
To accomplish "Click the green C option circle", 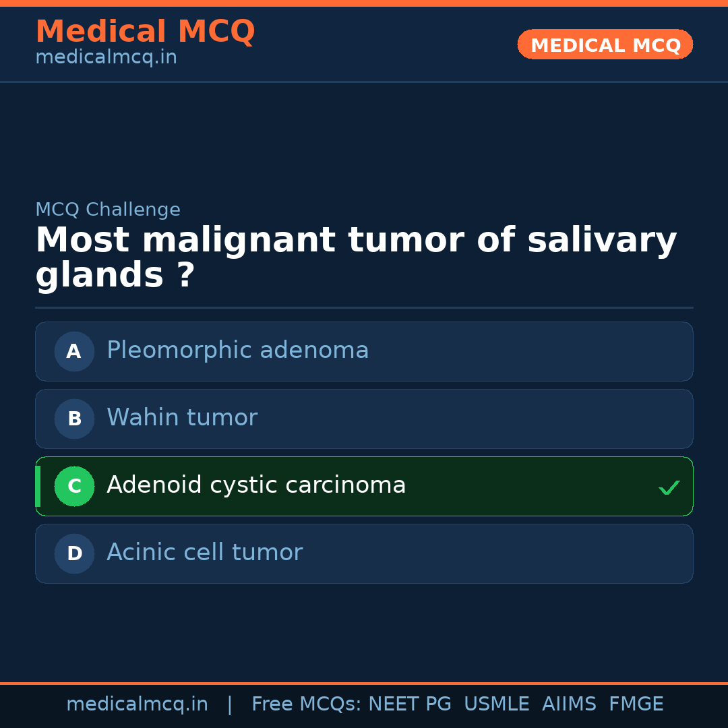I will coord(74,486).
